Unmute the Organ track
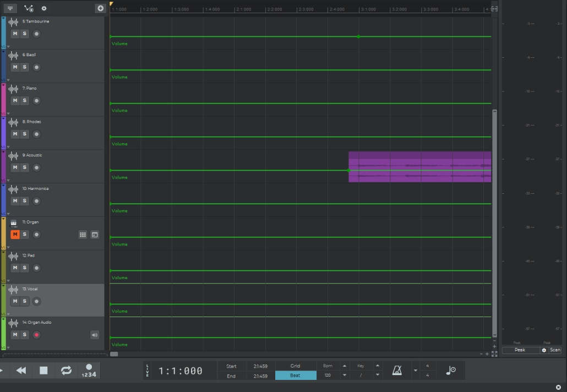This screenshot has width=567, height=392. [x=15, y=235]
